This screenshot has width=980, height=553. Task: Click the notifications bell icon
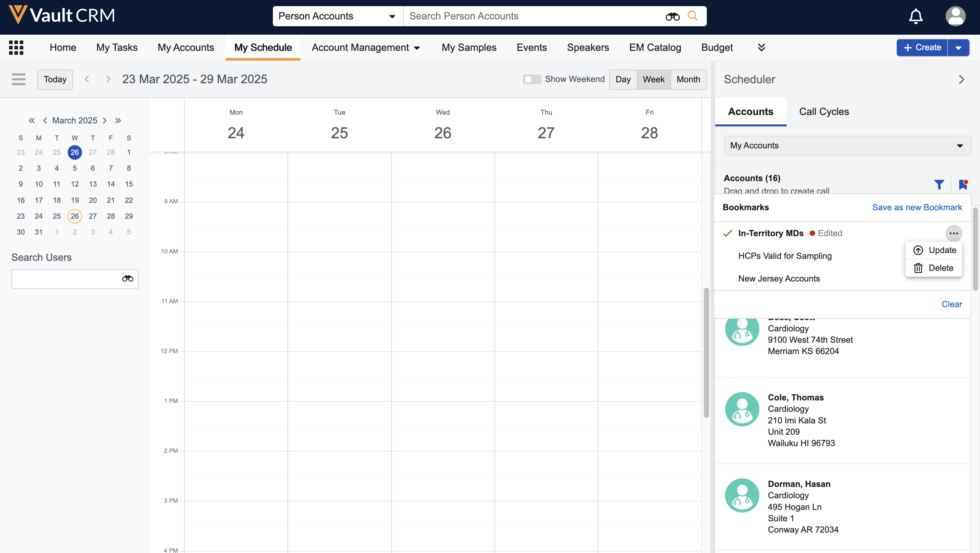pos(915,16)
